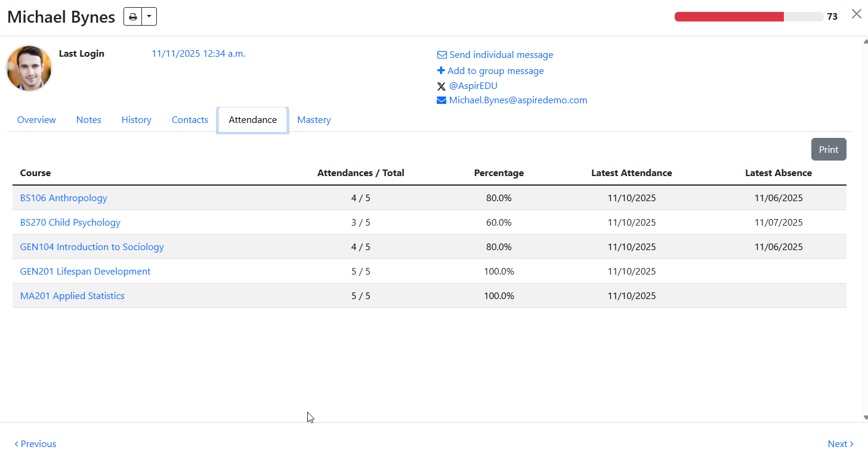
Task: Go to Next student
Action: [841, 444]
